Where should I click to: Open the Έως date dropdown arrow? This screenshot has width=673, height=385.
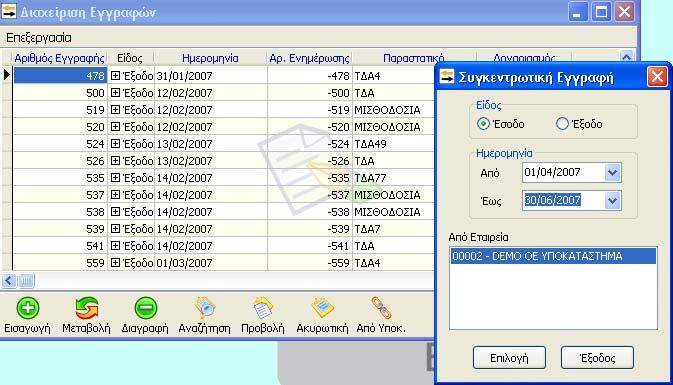coord(612,200)
